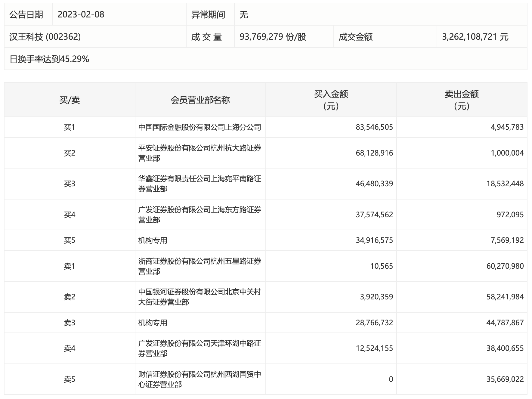
Task: Select the 买2 row label
Action: [70, 153]
